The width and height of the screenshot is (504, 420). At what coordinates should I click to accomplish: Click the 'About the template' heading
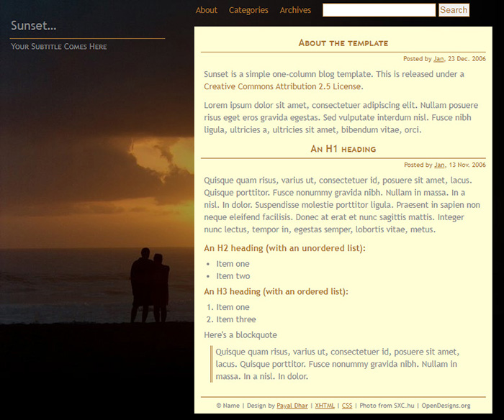pyautogui.click(x=343, y=43)
